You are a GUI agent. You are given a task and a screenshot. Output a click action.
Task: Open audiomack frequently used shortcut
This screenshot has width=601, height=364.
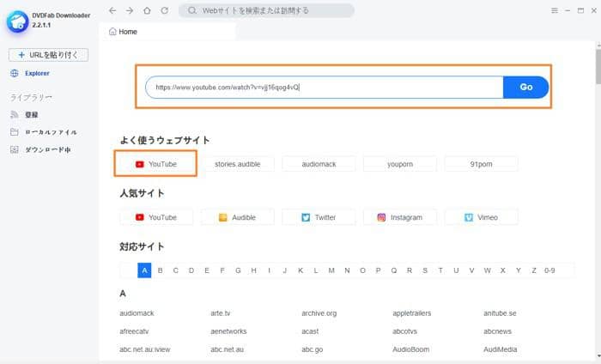pyautogui.click(x=319, y=164)
